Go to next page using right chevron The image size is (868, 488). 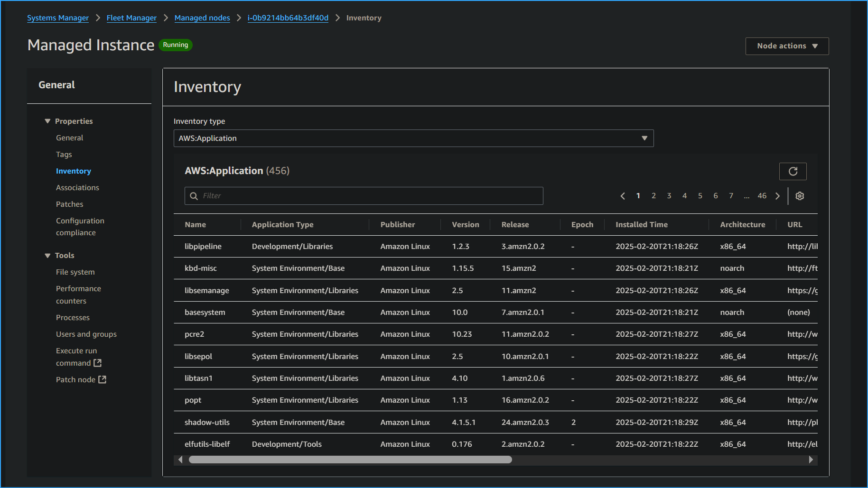tap(777, 195)
